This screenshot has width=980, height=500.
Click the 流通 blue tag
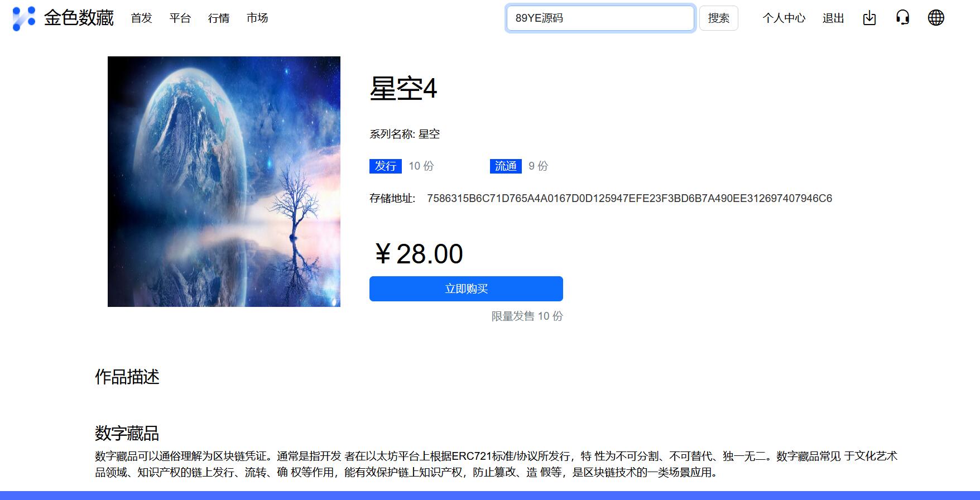[506, 166]
